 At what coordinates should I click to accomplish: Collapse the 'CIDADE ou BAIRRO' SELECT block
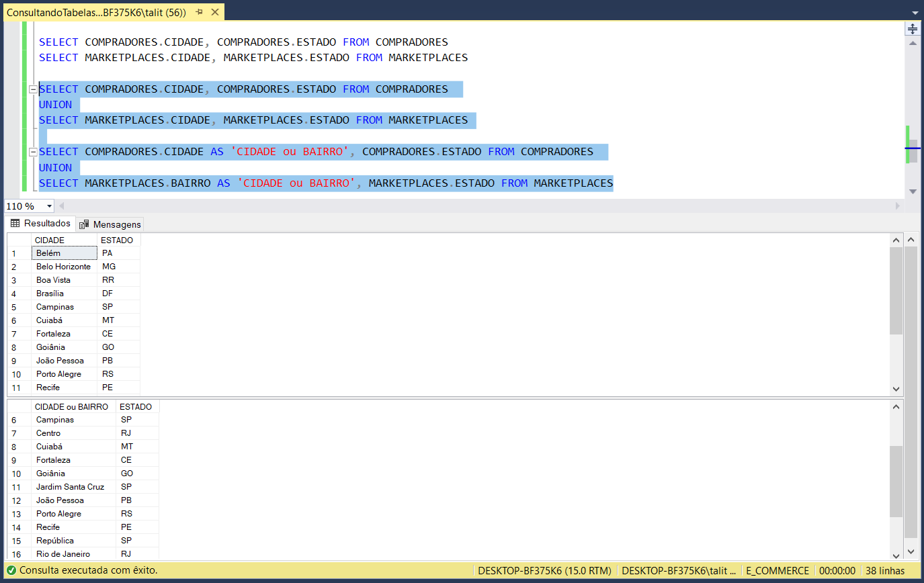[32, 152]
